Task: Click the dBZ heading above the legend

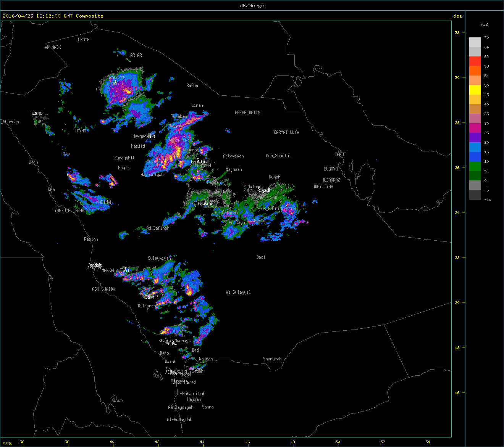Action: coord(484,24)
